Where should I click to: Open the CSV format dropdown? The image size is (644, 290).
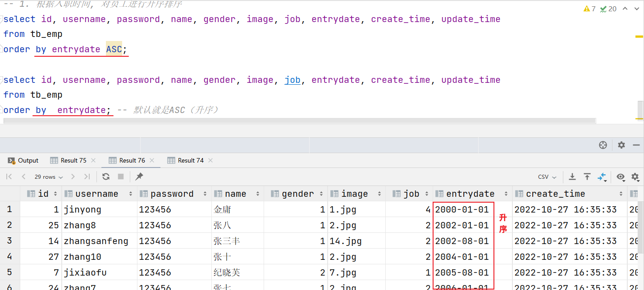(x=547, y=177)
